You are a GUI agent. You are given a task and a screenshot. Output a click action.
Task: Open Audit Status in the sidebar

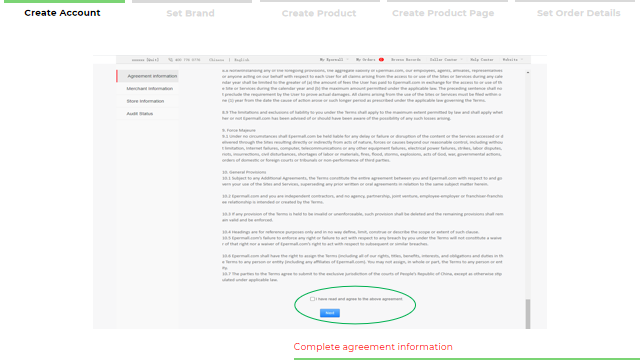[140, 114]
